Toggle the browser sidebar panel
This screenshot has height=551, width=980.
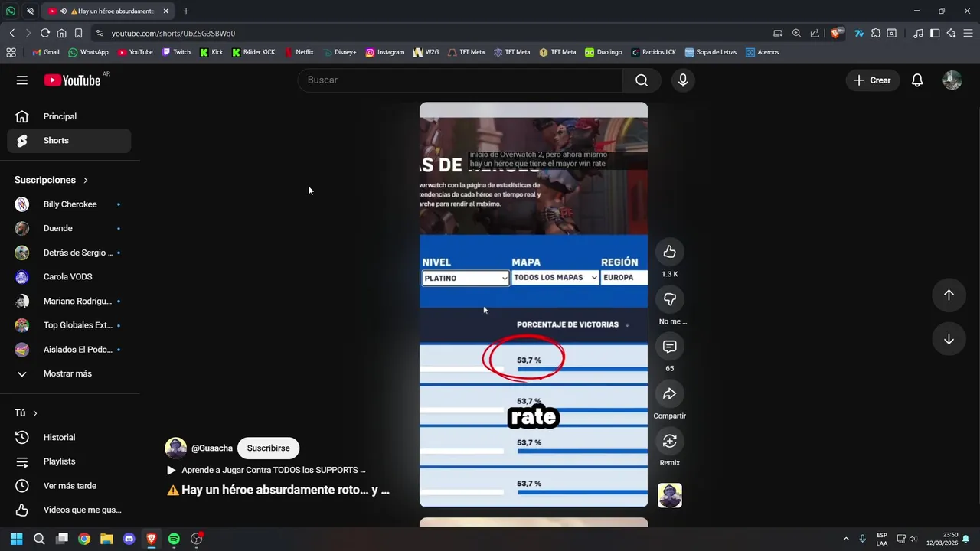[x=935, y=34]
